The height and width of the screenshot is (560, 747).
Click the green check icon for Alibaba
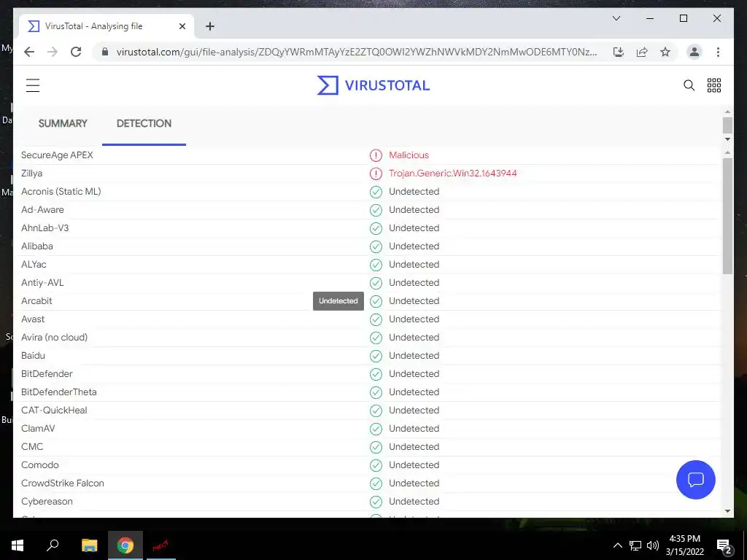pos(376,246)
